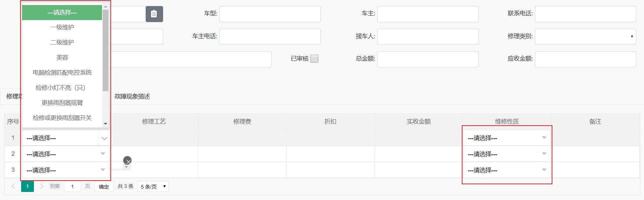Focus the 接车人 input field
Image resolution: width=644 pixels, height=200 pixels.
428,37
